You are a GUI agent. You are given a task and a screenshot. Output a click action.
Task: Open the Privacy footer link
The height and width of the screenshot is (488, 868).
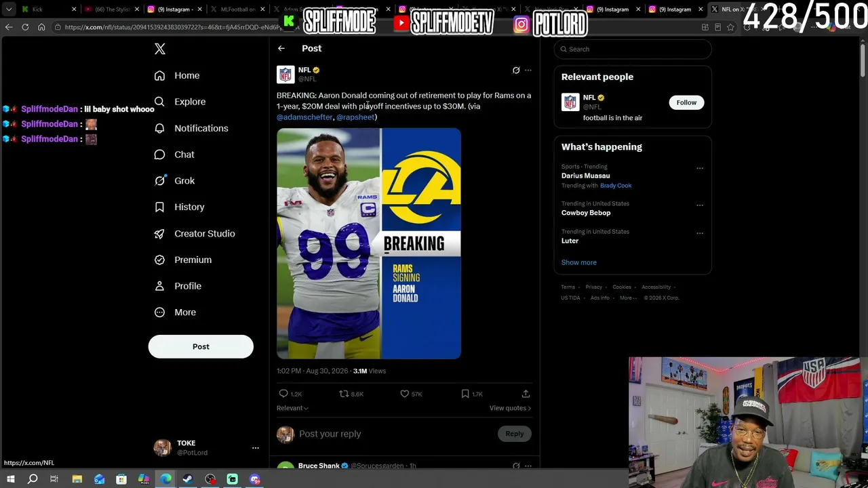point(593,287)
